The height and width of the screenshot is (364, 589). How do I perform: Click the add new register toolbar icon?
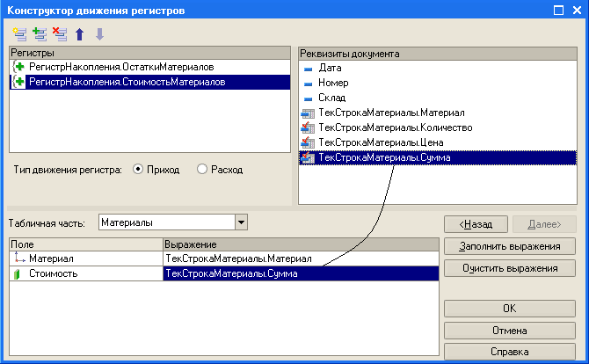click(x=19, y=34)
